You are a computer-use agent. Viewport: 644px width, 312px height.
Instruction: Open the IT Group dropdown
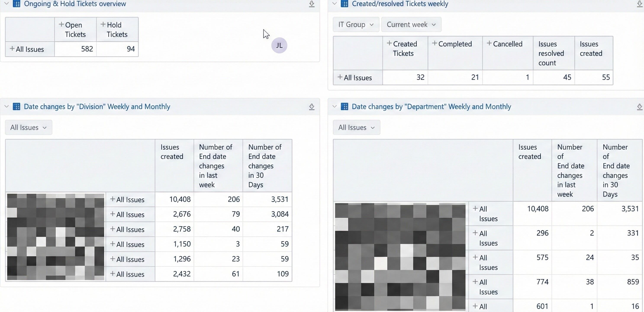356,24
